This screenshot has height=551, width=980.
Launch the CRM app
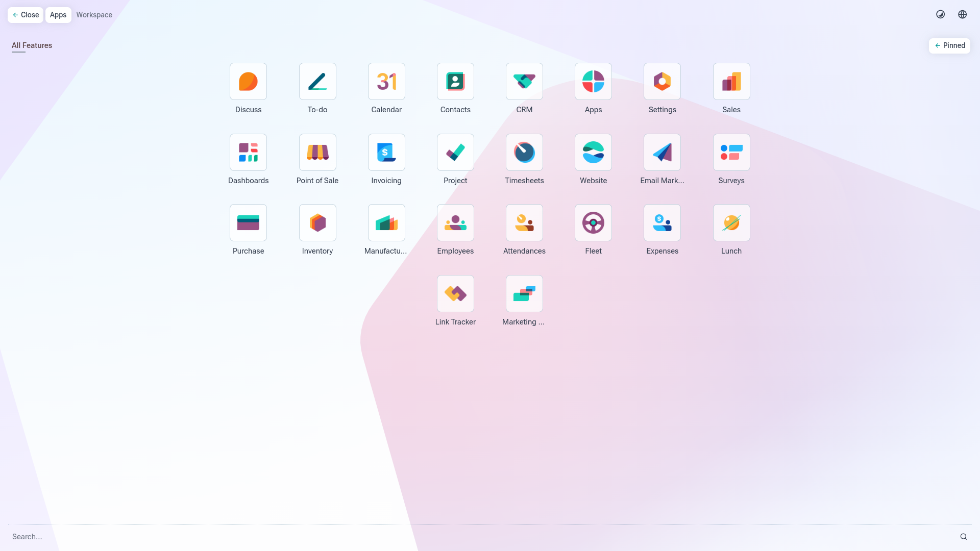point(524,82)
